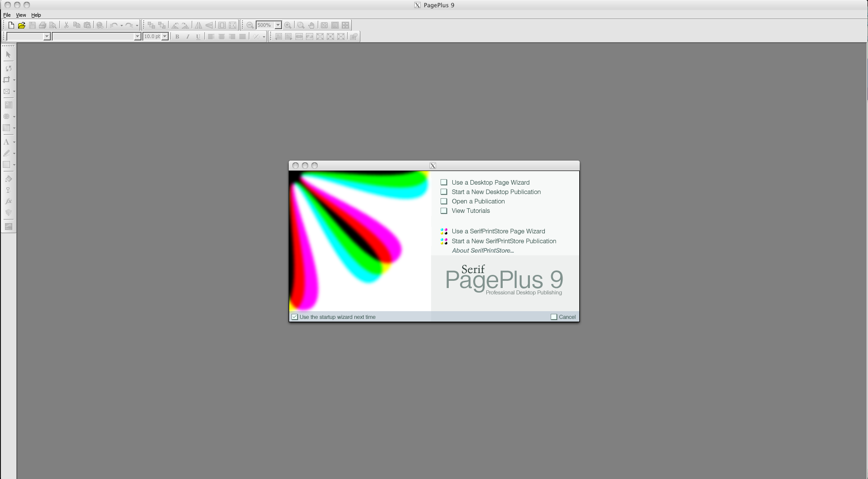Click the Zoom Out magnifier icon
Screen dimensions: 868x479
pos(250,25)
